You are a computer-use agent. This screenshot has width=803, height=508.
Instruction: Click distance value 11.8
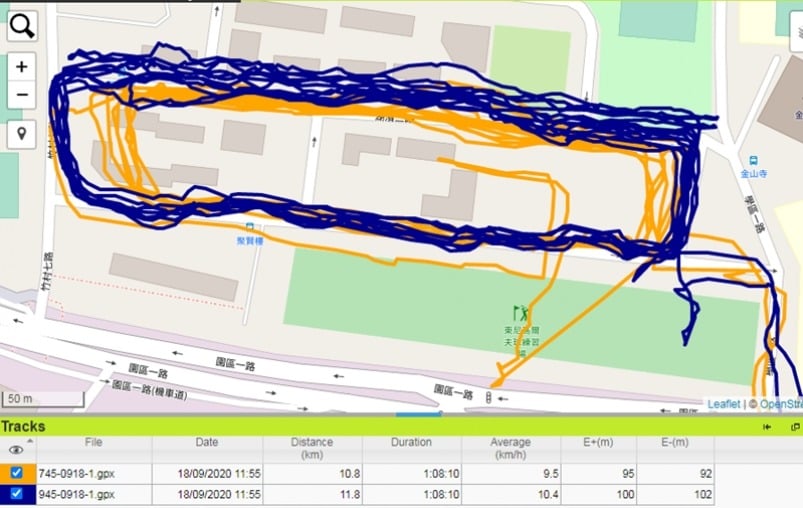pyautogui.click(x=350, y=495)
